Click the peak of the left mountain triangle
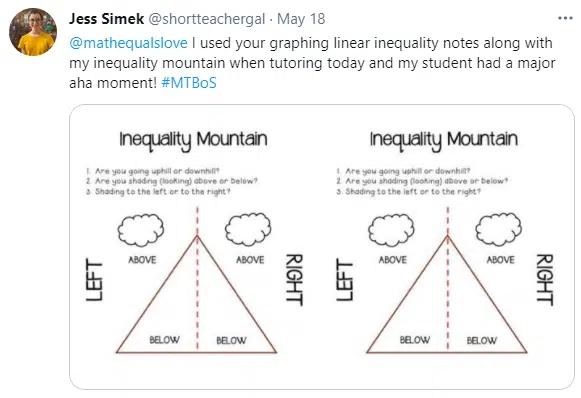Image resolution: width=581 pixels, height=398 pixels. tap(197, 236)
